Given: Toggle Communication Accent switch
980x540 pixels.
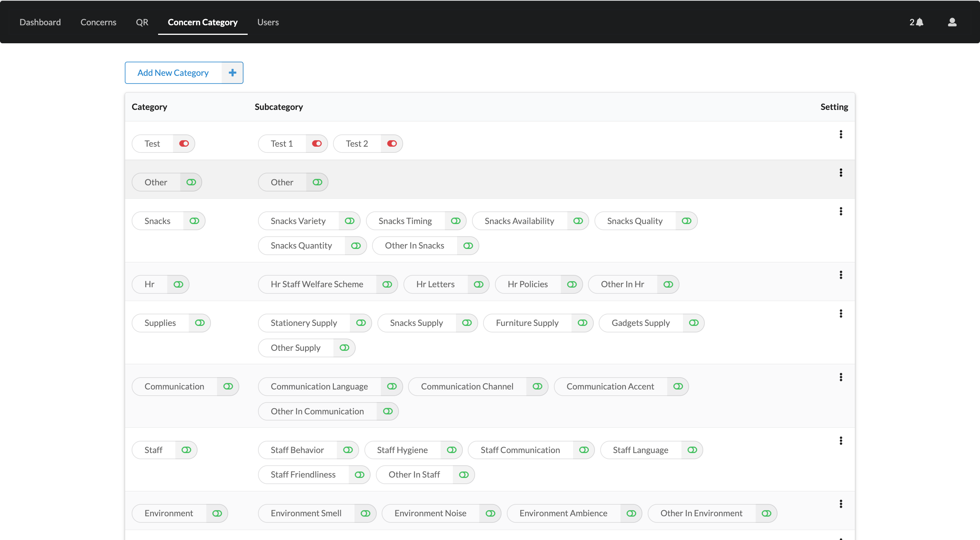Looking at the screenshot, I should pos(678,386).
